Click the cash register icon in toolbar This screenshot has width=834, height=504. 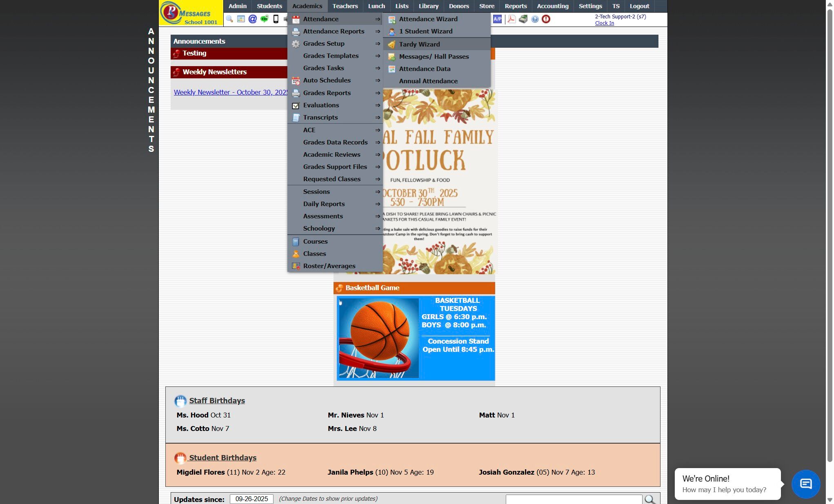[x=523, y=19]
